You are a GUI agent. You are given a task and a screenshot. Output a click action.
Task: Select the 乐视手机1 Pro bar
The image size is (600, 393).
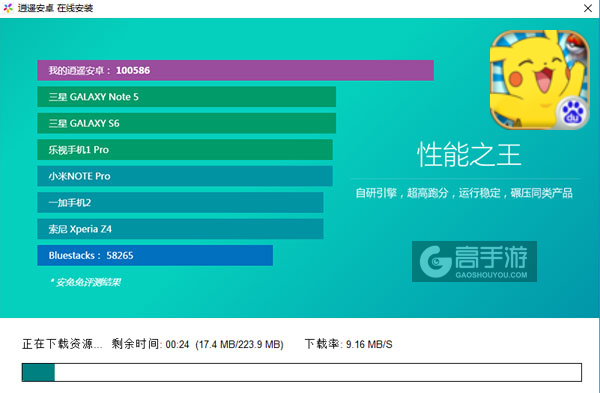(185, 149)
